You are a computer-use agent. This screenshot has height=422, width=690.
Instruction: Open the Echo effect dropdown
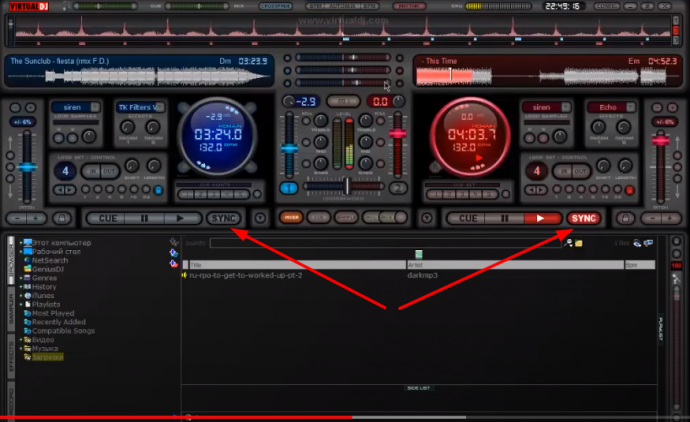631,107
